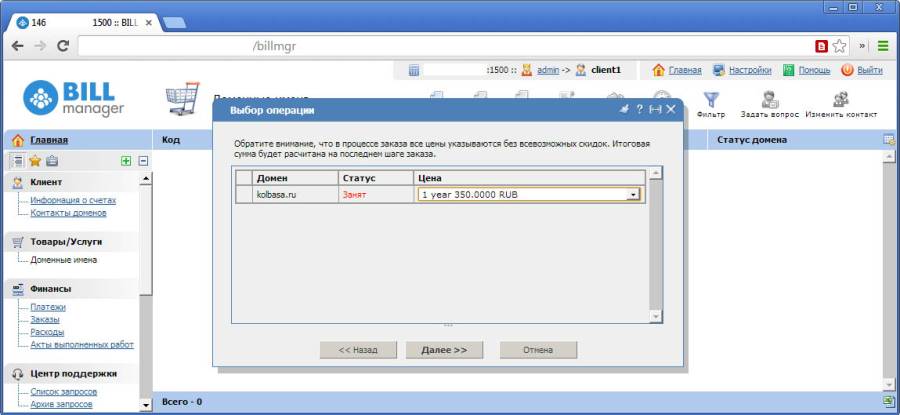Show the menu tree view icon
The image size is (900, 415).
(x=18, y=161)
